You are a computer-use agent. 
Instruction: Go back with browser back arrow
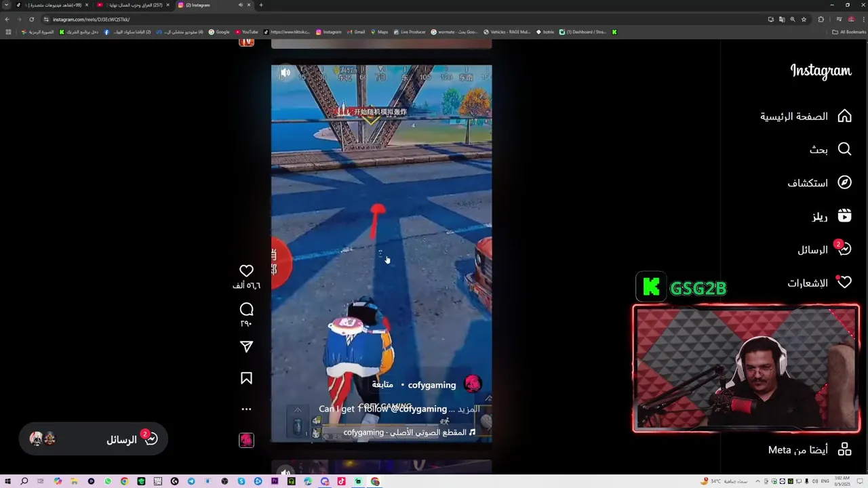click(x=7, y=20)
